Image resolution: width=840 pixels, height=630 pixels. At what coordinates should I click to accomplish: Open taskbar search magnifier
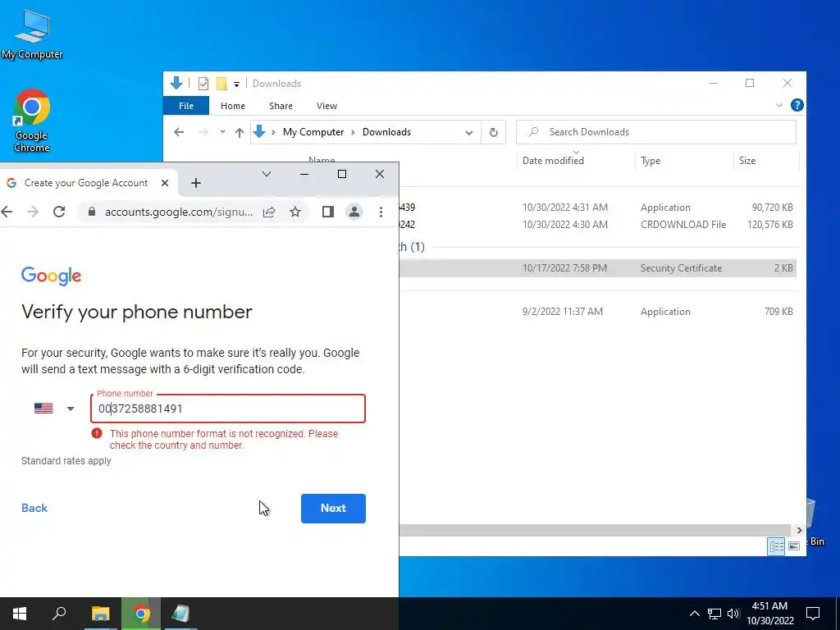59,614
